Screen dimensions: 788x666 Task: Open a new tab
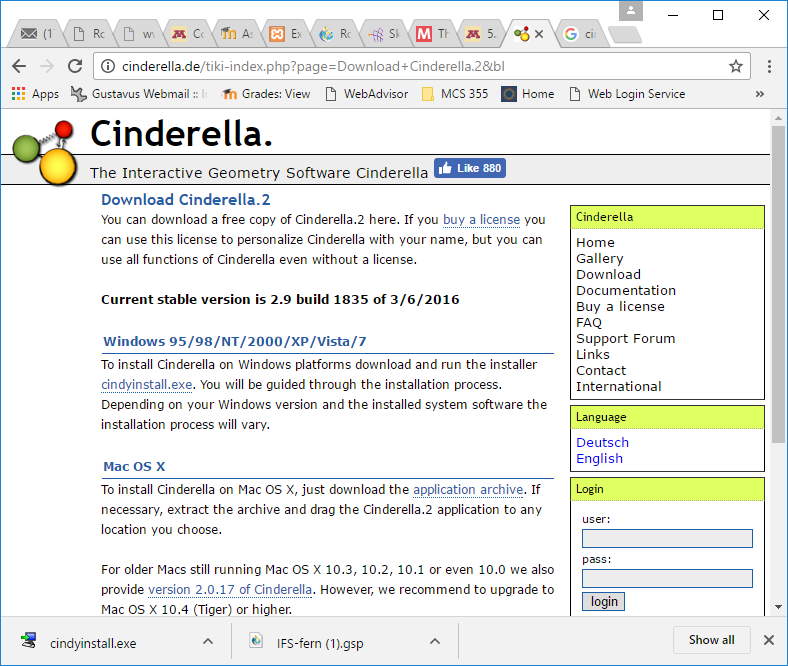tap(624, 35)
